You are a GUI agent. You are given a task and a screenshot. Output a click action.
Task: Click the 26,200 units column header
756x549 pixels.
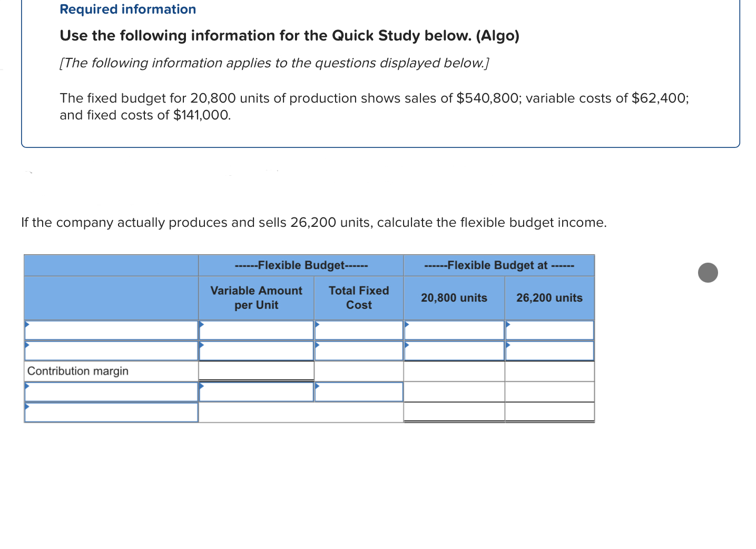[549, 298]
